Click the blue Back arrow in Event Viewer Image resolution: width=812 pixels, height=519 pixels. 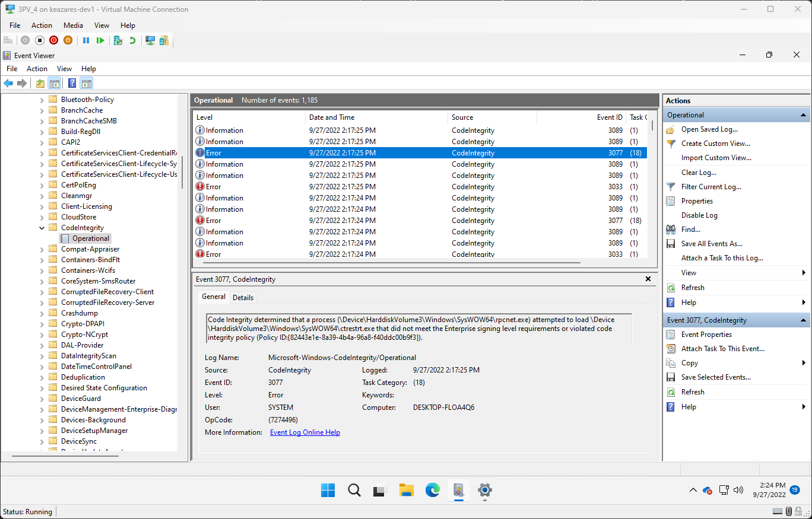point(8,83)
